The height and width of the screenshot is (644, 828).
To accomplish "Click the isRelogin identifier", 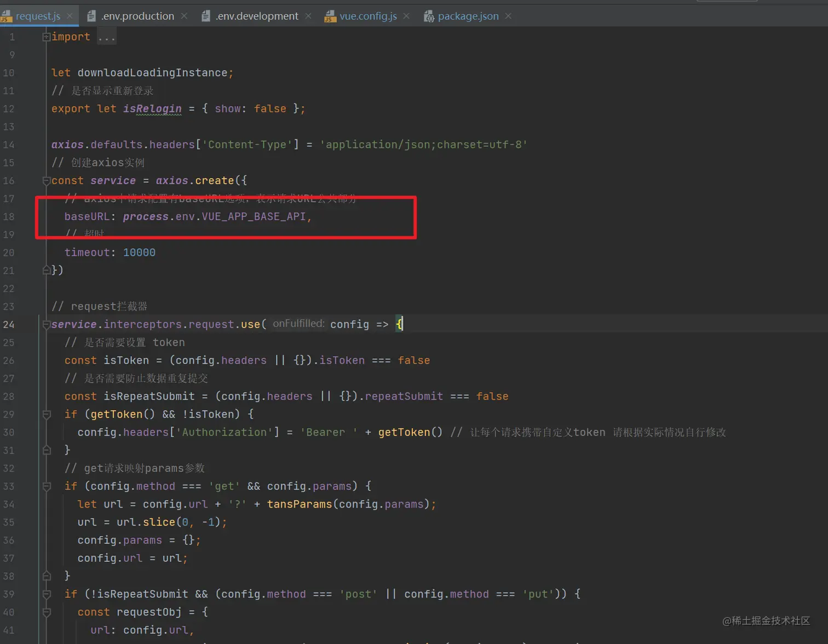I will (x=152, y=108).
